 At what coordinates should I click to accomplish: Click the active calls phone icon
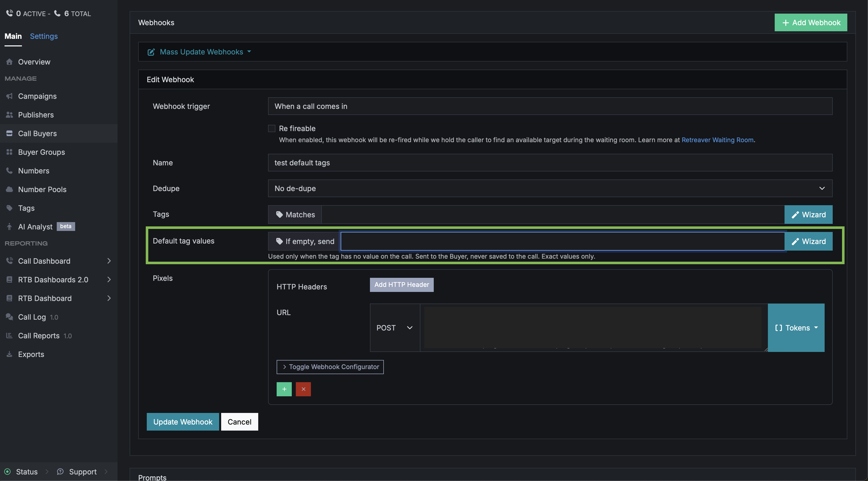coord(9,13)
